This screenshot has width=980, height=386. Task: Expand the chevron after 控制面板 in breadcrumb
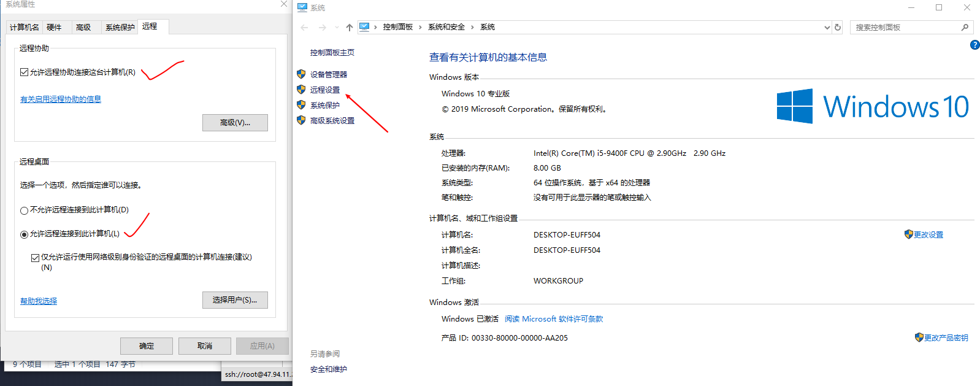[x=420, y=27]
